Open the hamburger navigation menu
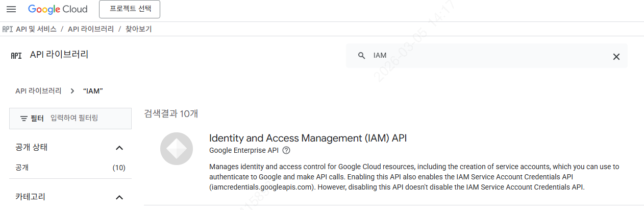This screenshot has width=644, height=210. coord(11,9)
